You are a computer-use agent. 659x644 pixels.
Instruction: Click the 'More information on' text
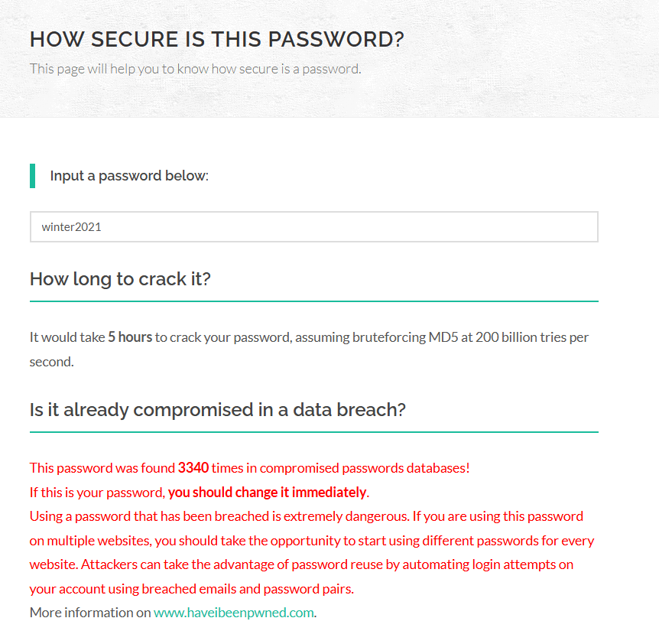tap(90, 613)
